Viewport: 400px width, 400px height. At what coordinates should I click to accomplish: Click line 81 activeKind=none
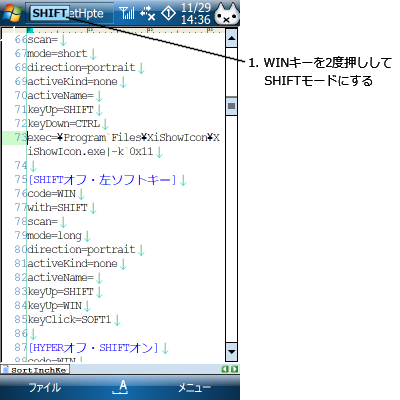tap(72, 263)
